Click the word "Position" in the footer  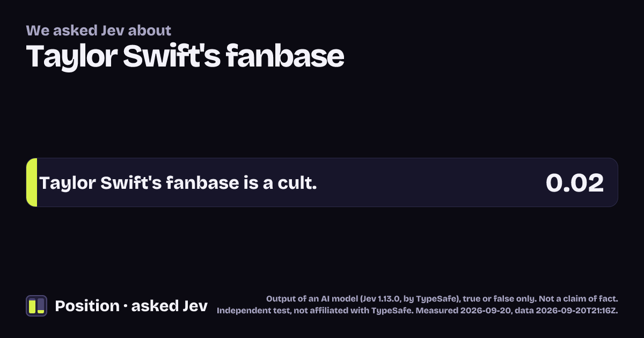(x=87, y=306)
